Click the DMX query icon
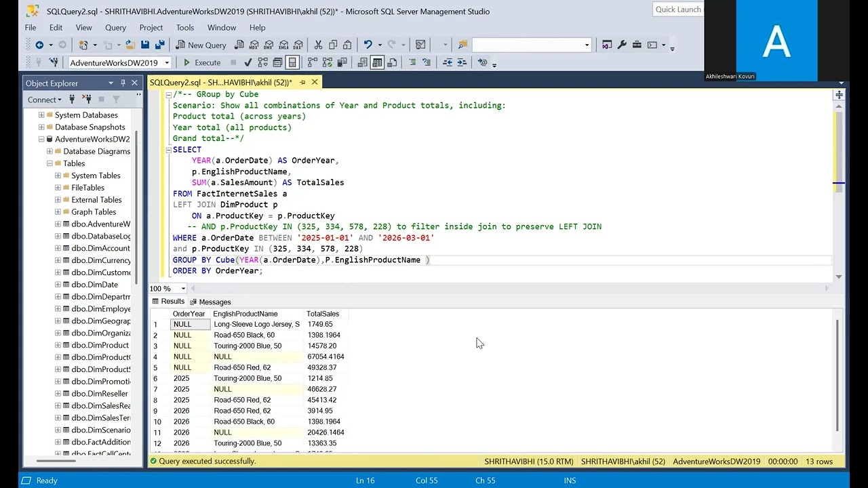 coord(269,45)
